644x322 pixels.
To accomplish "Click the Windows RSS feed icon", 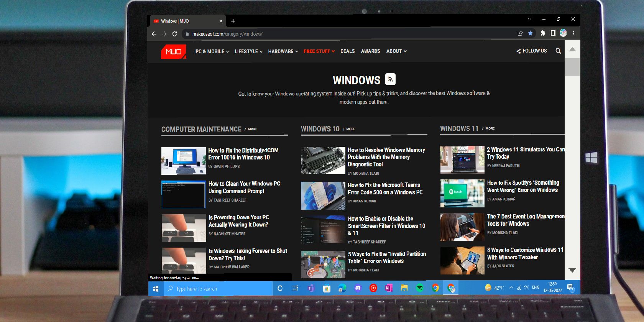I will [x=390, y=79].
